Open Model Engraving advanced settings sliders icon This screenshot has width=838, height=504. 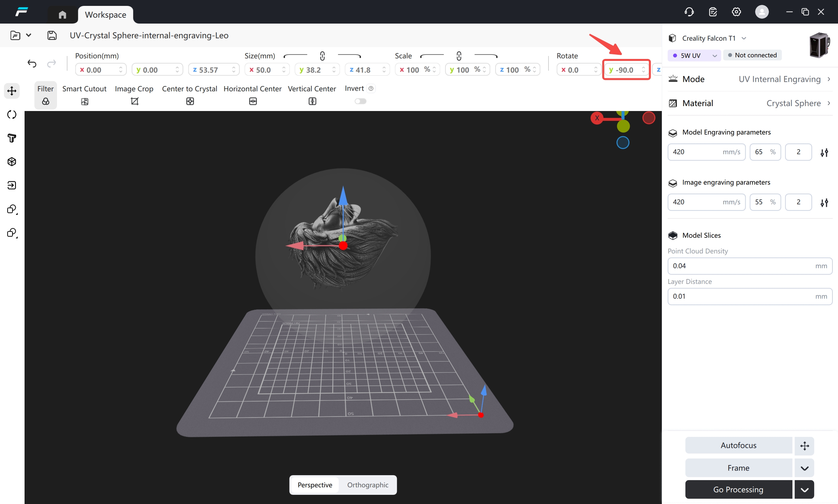pyautogui.click(x=824, y=153)
